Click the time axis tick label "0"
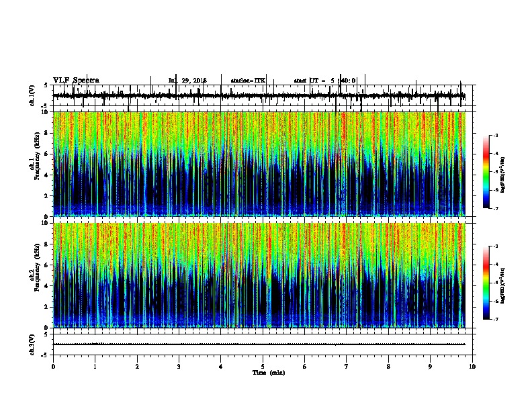 point(53,367)
